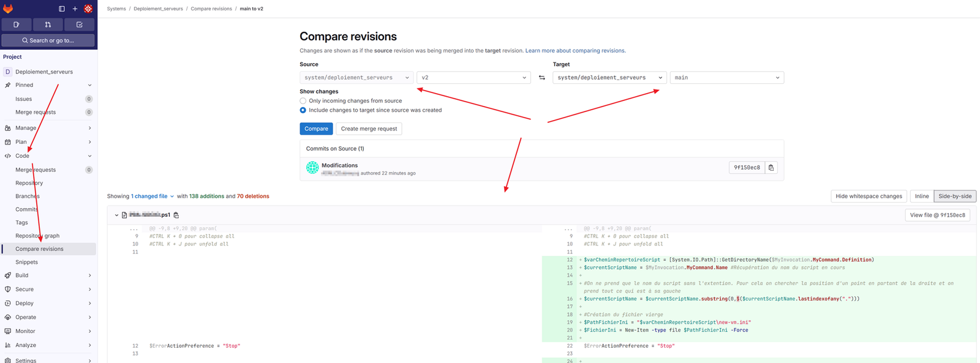980x363 pixels.
Task: Select Only incoming changes from source
Action: click(303, 101)
